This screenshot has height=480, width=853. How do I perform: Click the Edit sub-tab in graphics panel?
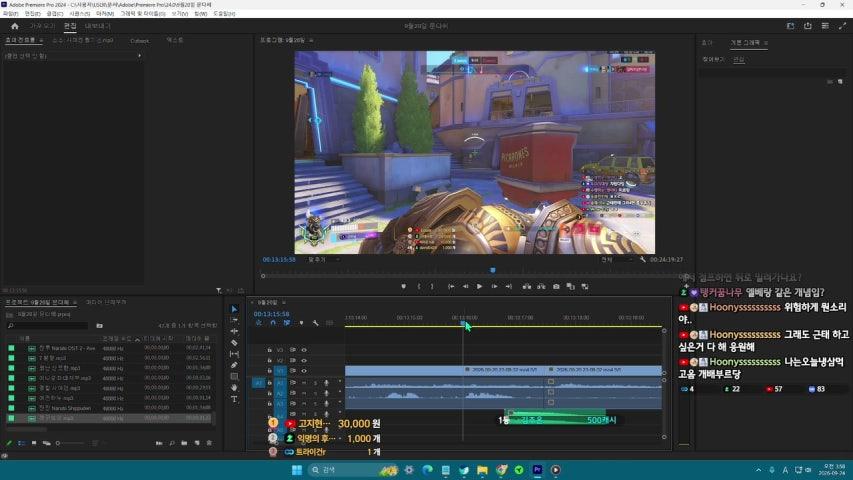[738, 59]
